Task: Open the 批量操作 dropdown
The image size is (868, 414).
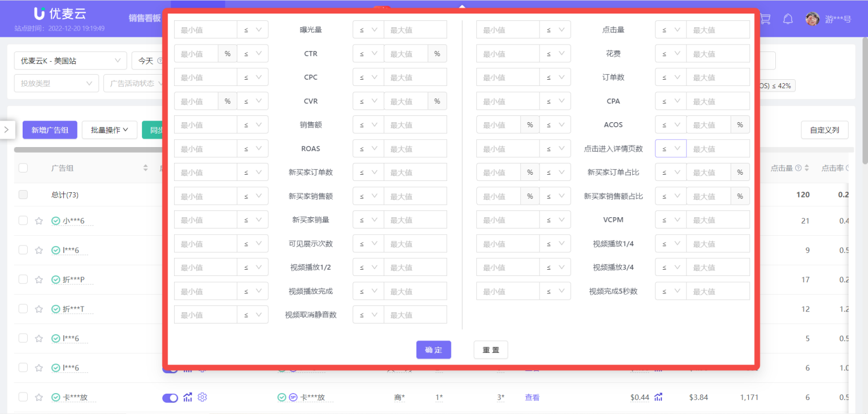Action: [110, 130]
